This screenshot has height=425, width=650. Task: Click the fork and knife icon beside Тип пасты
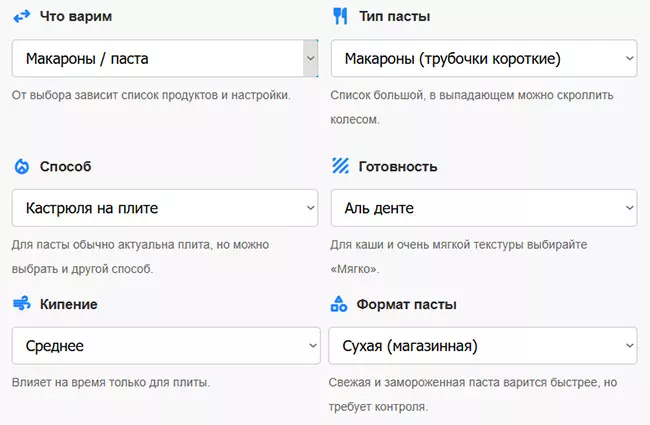[340, 17]
